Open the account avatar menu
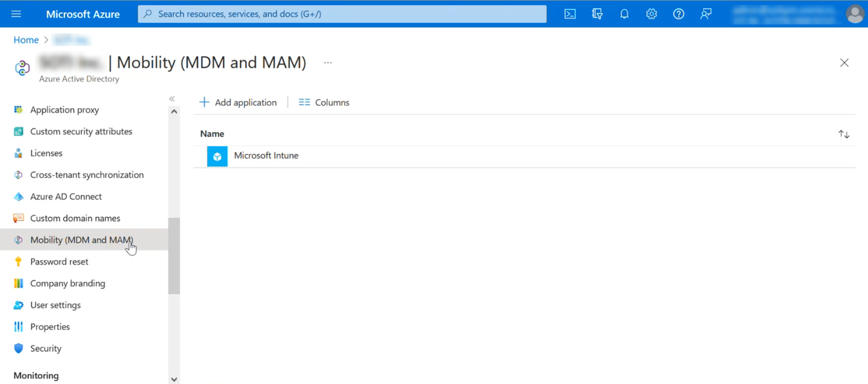Screen dimensions: 868x384 [855, 14]
